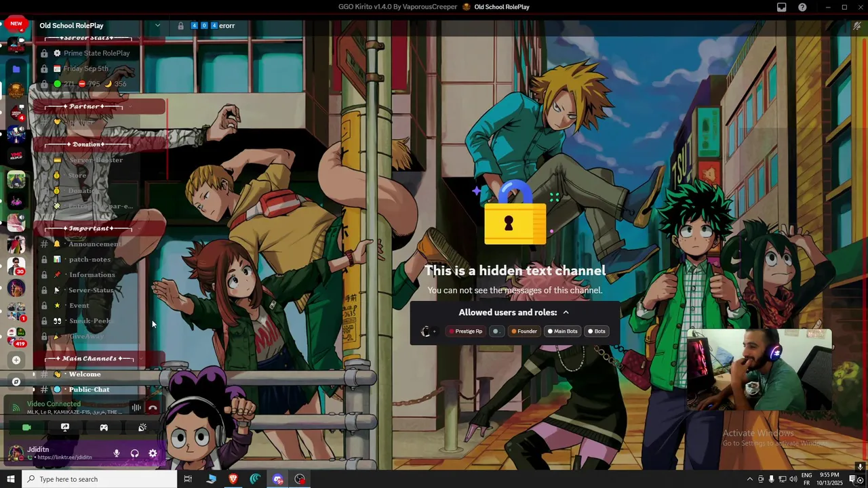Open server folder with 419 badge
The image size is (868, 488).
pos(16,337)
